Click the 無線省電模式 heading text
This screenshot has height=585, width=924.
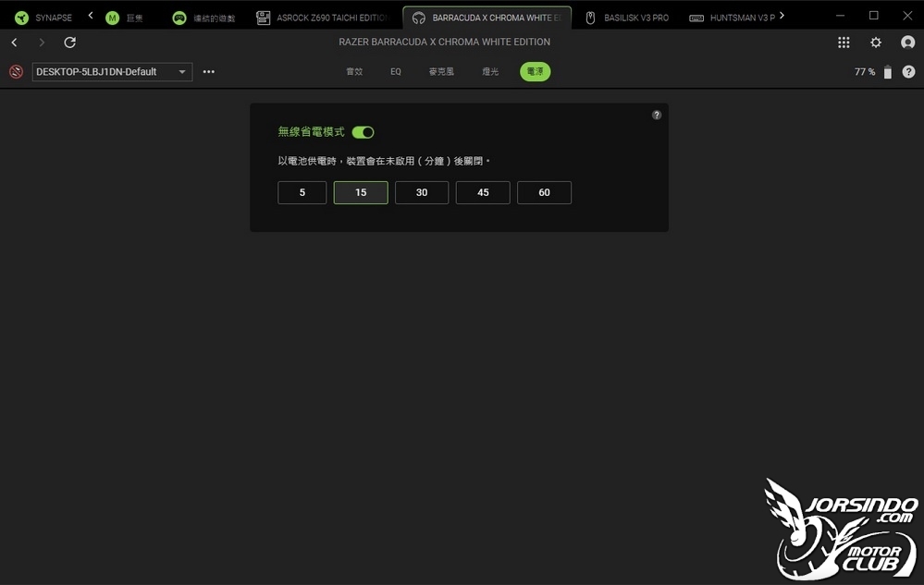click(311, 132)
